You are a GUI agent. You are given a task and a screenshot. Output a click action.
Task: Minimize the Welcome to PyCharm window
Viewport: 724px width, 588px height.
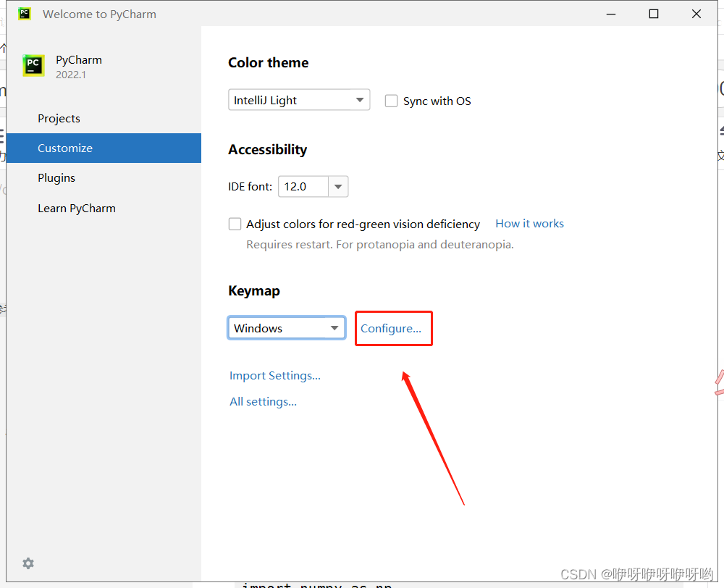[611, 14]
